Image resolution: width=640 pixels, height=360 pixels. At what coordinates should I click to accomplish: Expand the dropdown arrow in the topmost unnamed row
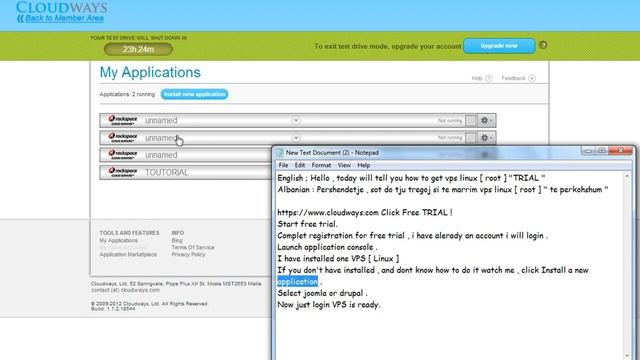pyautogui.click(x=296, y=120)
